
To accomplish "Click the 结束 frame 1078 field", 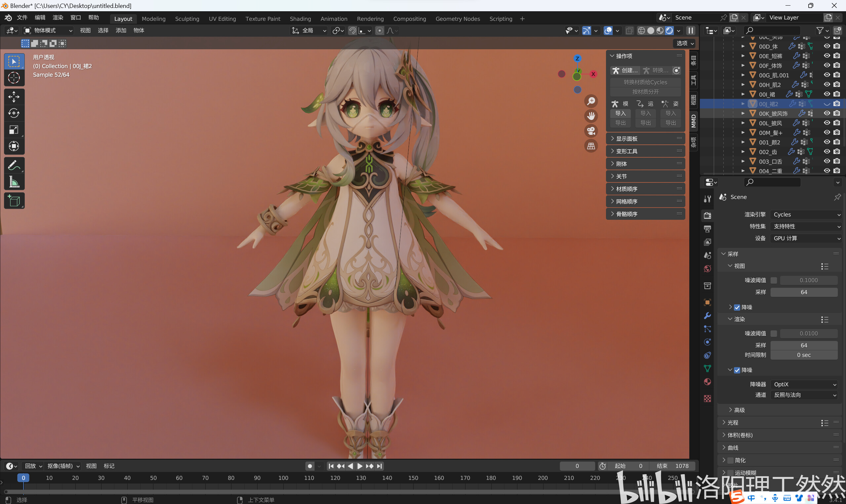I will click(672, 466).
